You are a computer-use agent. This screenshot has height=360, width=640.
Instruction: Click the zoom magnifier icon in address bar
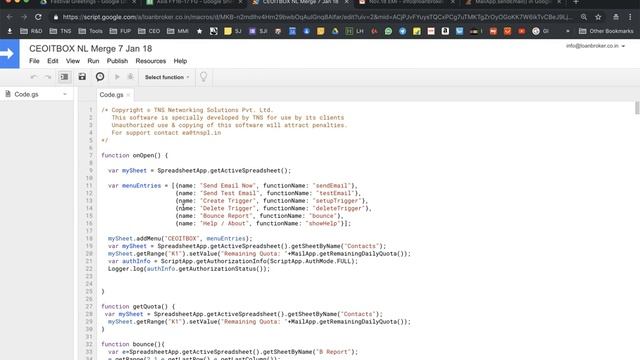(x=584, y=17)
